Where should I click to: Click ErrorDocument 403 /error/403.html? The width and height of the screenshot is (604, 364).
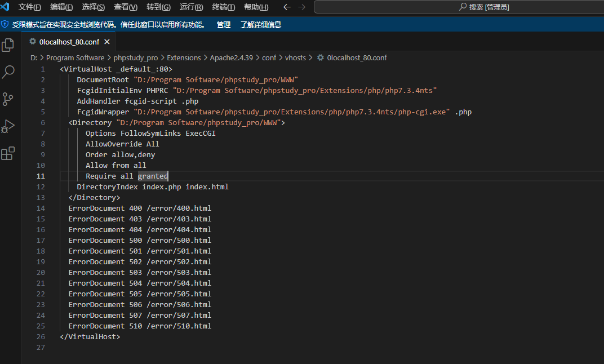(140, 219)
